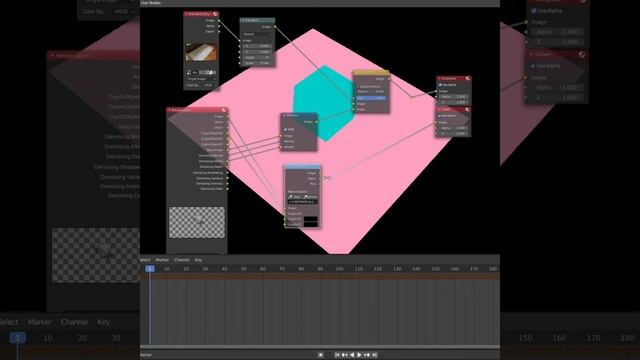Collapse the Image node at top left
The image size is (640, 360).
[x=186, y=14]
